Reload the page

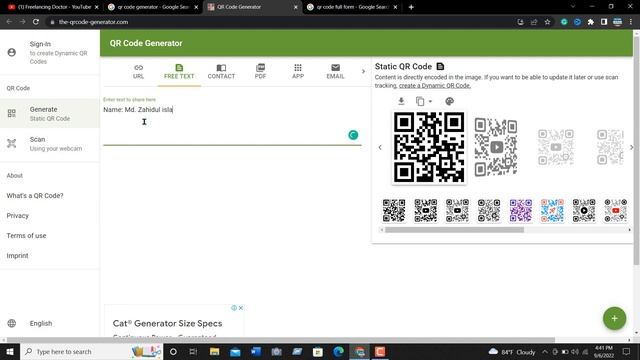[x=36, y=22]
